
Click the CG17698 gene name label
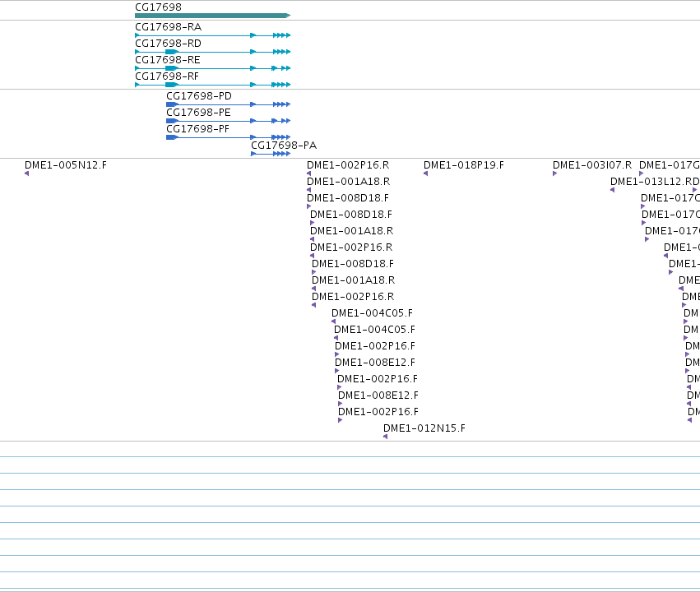pos(158,7)
